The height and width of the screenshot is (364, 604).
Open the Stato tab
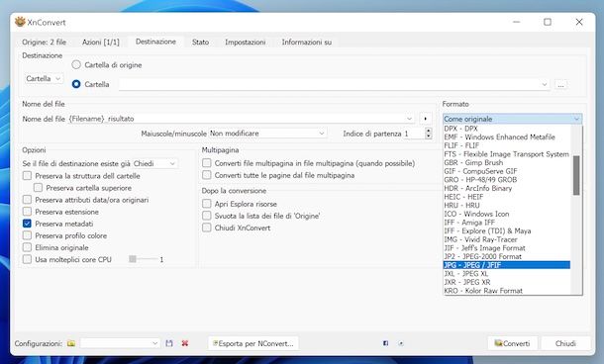click(200, 42)
